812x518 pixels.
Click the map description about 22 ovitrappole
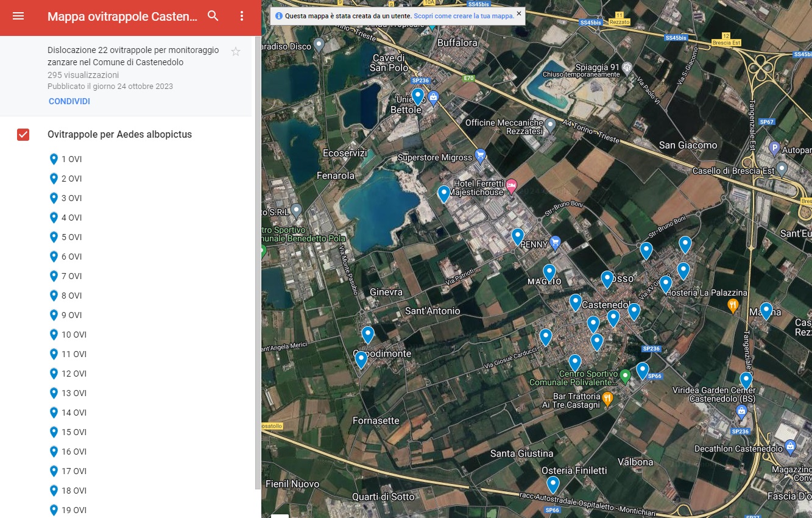tap(133, 56)
